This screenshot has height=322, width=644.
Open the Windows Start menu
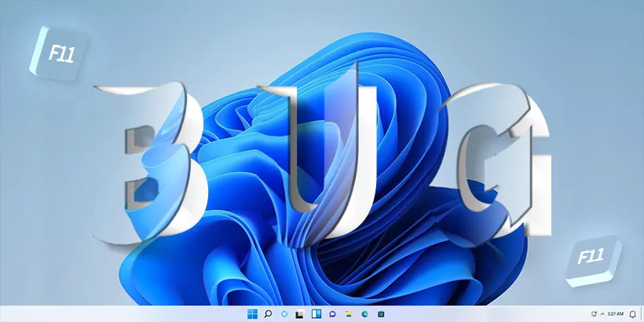252,314
